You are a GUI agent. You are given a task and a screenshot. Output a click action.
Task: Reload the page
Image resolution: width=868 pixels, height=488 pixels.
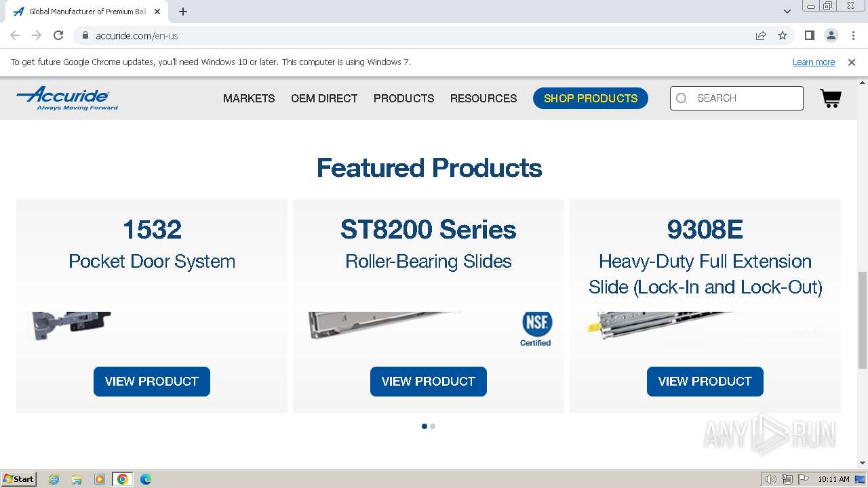(58, 35)
